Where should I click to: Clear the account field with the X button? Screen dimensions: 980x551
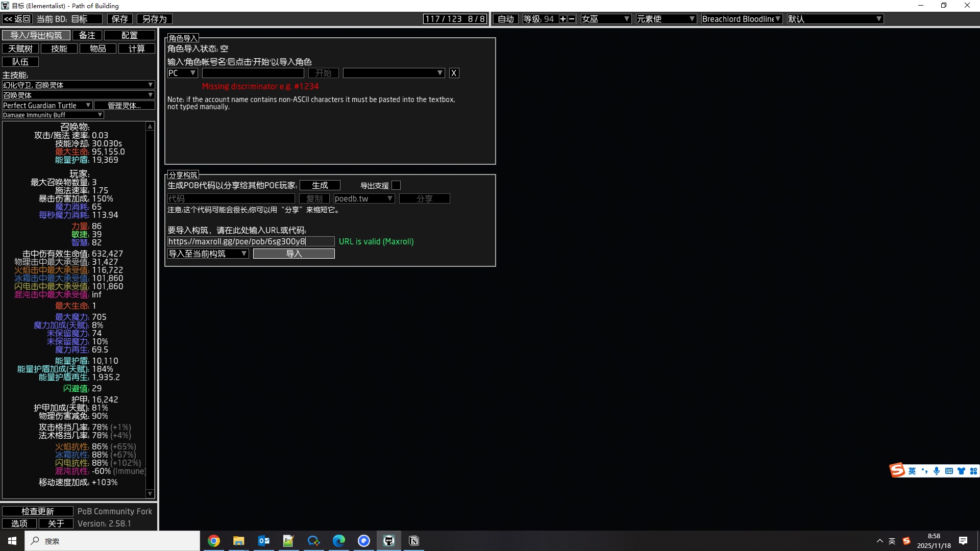(x=454, y=73)
